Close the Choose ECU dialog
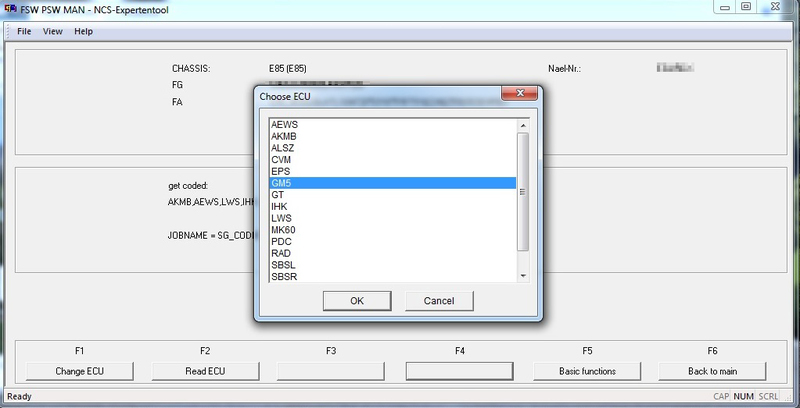 pyautogui.click(x=522, y=95)
